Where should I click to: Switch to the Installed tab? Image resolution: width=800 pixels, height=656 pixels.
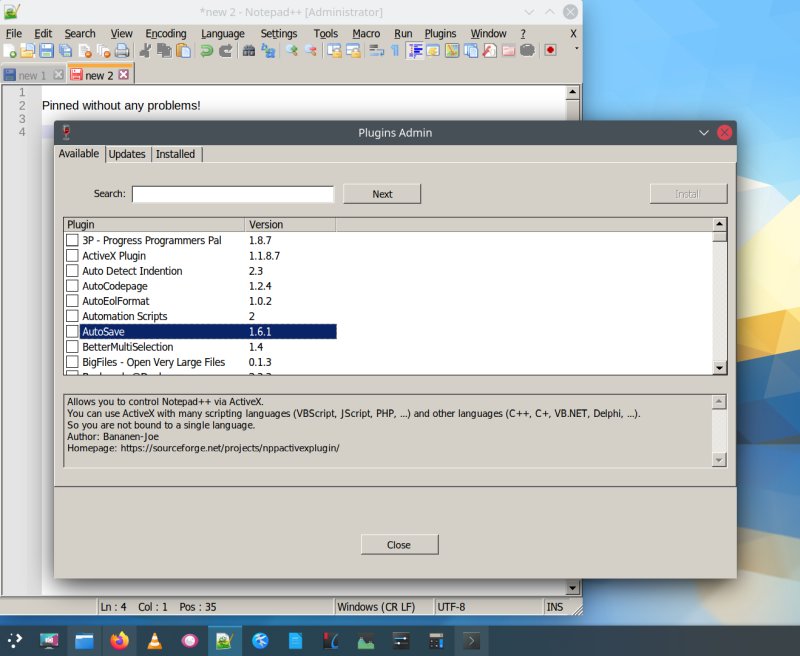pyautogui.click(x=176, y=154)
